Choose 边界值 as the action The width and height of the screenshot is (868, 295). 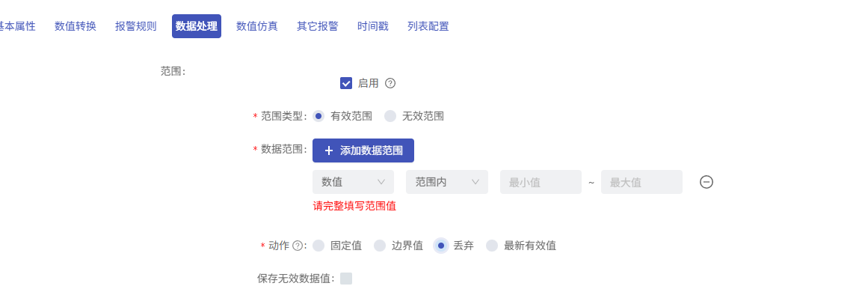[379, 246]
